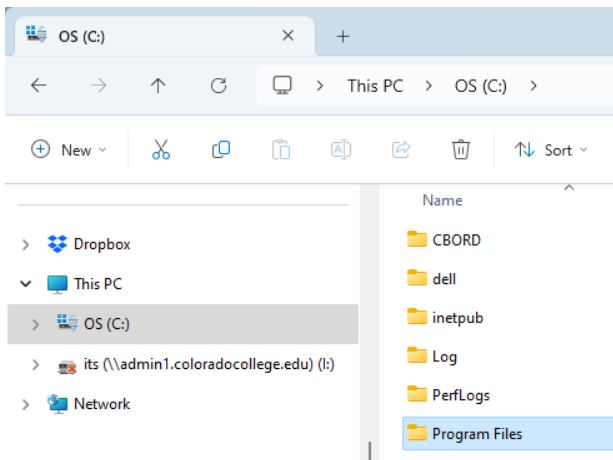This screenshot has width=613, height=460.
Task: Close the OS (C:) tab
Action: tap(288, 36)
